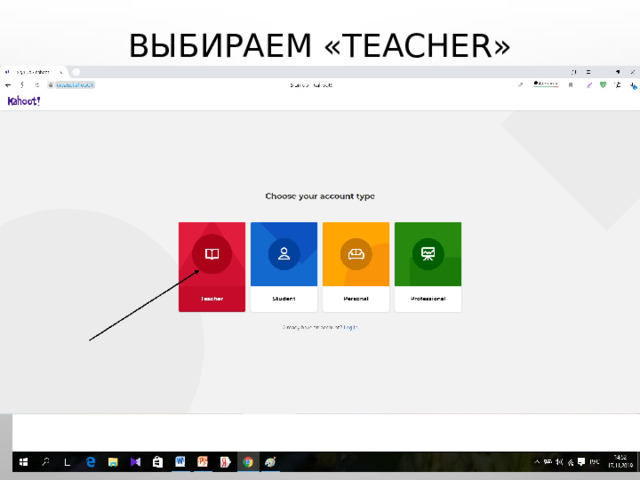This screenshot has height=480, width=640.
Task: Expand the hidden system tray icons
Action: pos(537,462)
